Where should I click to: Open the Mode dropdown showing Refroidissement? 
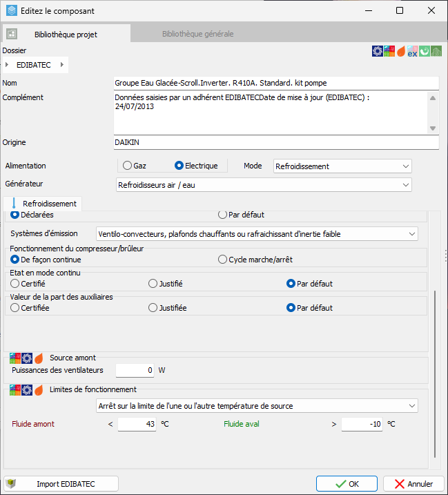[x=342, y=166]
